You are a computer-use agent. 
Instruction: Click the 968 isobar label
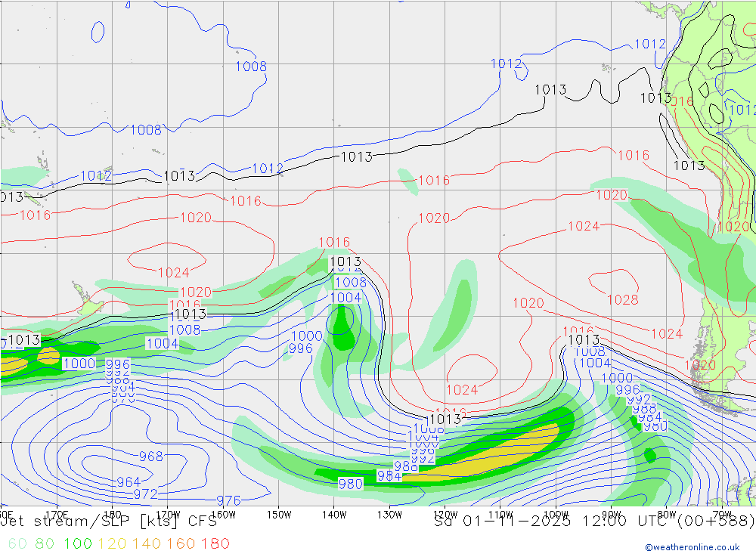[x=151, y=456]
